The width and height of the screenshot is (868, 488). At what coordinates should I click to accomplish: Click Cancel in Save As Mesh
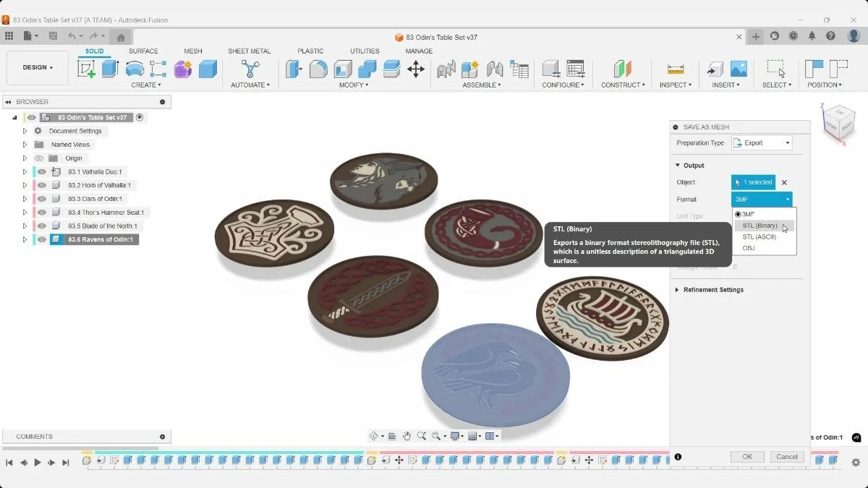pos(787,457)
